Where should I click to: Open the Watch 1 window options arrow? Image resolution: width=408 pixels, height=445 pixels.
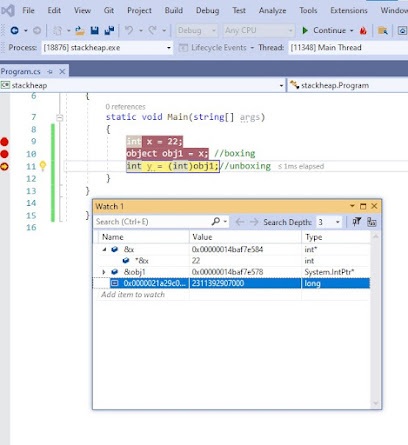[x=352, y=206]
